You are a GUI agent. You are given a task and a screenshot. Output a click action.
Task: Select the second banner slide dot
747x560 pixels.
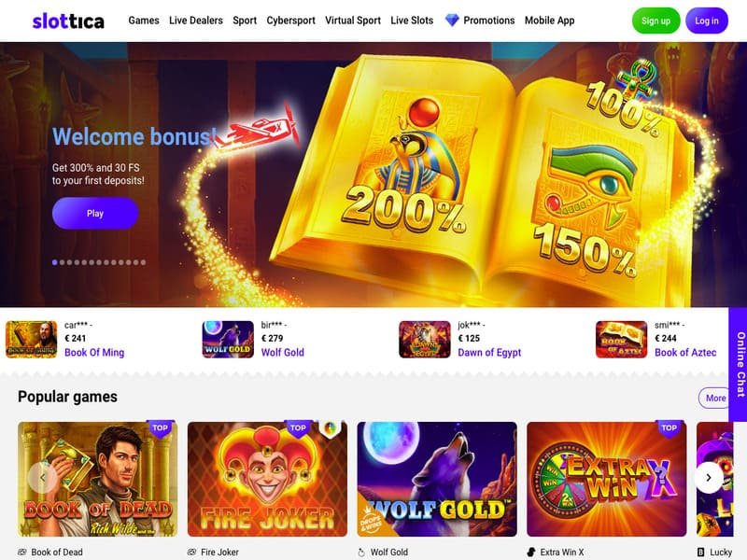62,262
